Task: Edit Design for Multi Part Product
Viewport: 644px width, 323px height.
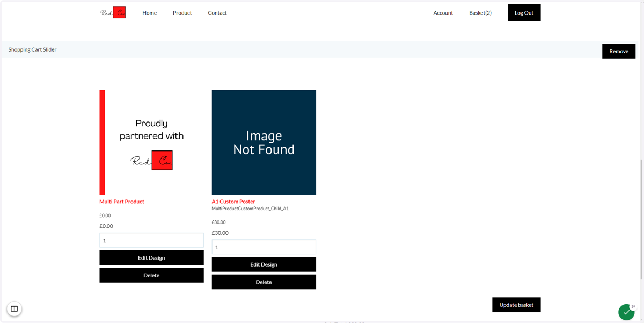Action: click(x=151, y=257)
